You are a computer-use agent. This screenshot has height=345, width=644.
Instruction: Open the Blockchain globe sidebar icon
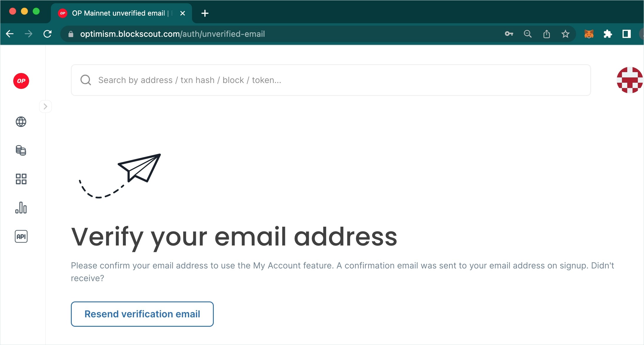(21, 122)
